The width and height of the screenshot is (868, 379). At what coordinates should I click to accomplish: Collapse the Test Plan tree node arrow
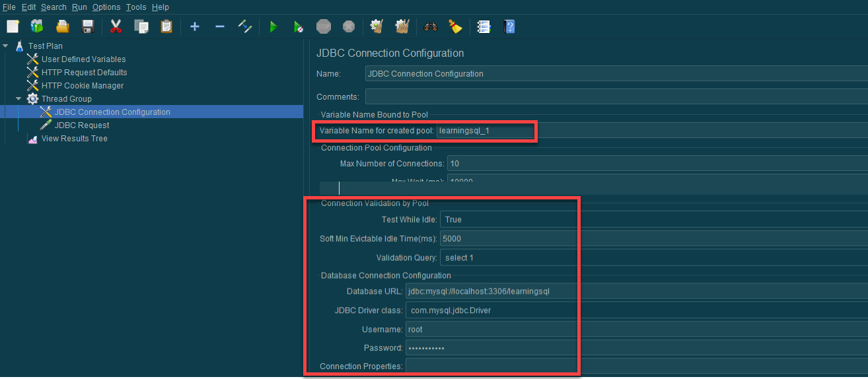[6, 46]
